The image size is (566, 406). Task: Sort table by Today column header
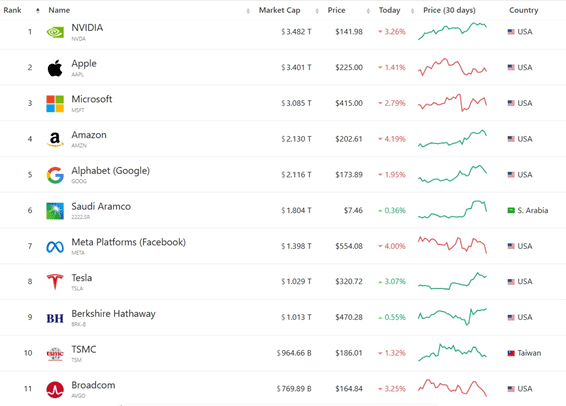coord(389,10)
